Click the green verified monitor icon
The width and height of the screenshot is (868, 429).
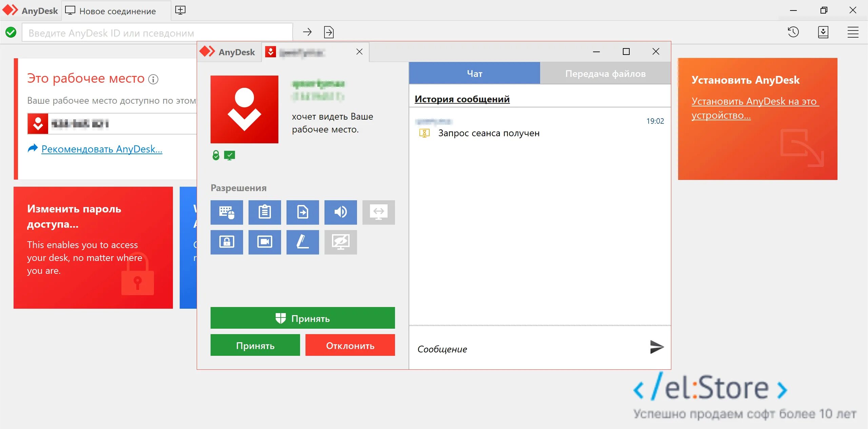230,155
